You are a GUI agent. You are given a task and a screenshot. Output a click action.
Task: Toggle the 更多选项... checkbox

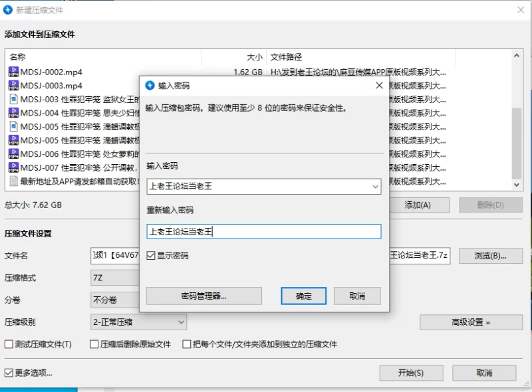click(x=9, y=373)
